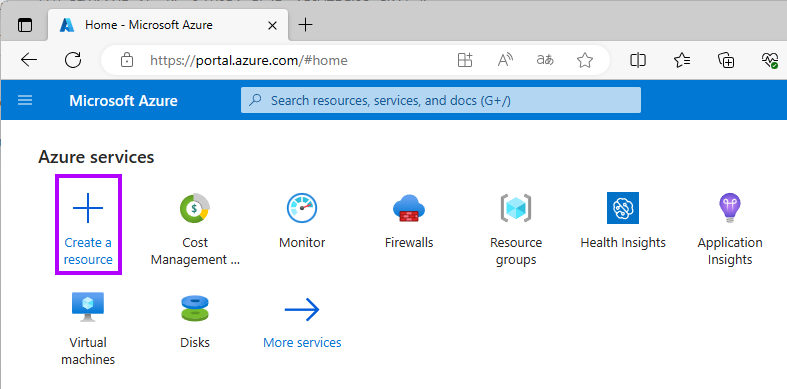Open Application Insights lightbulb icon
This screenshot has width=787, height=389.
(730, 208)
